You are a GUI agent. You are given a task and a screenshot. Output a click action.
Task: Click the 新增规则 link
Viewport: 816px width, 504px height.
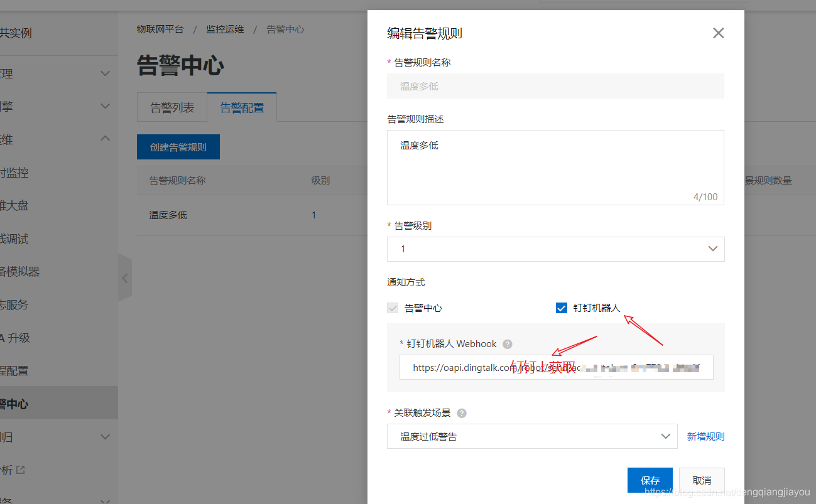705,436
